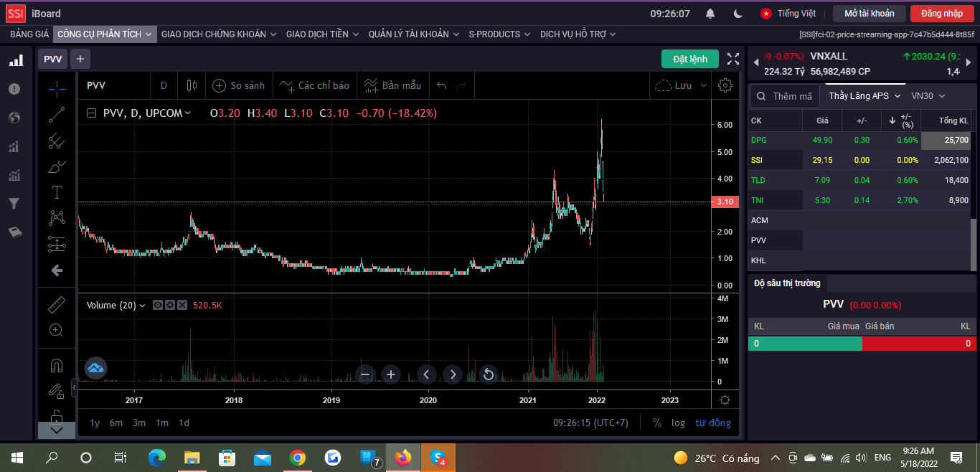The width and height of the screenshot is (980, 472).
Task: Toggle log scale mode
Action: pos(679,423)
